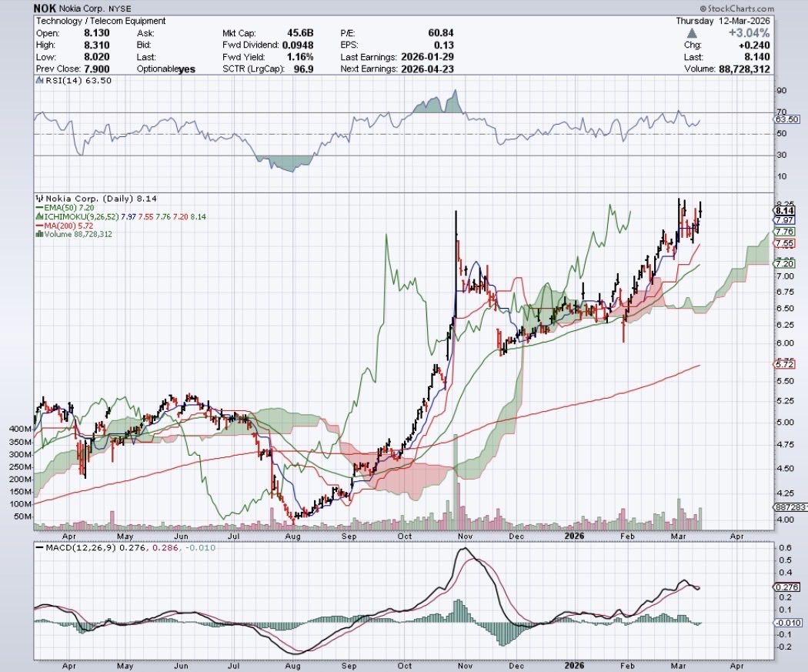
Task: Click the 8.14 last price tag on the price axis
Action: 785,210
